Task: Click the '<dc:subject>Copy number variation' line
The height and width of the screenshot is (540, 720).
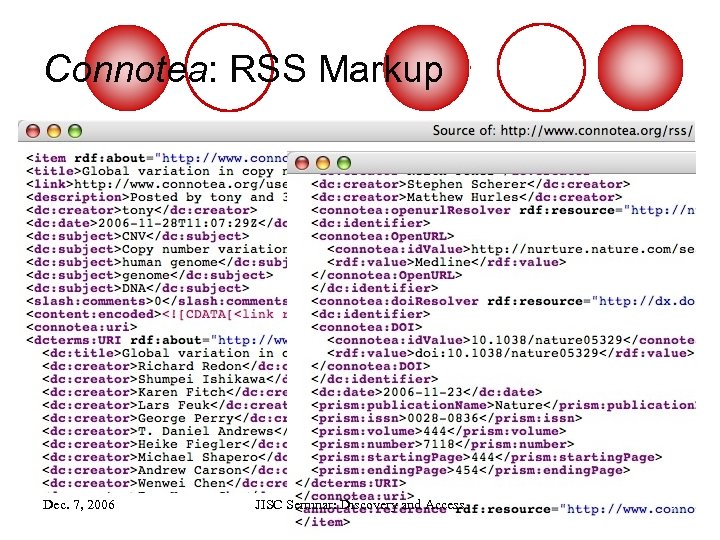Action: click(157, 249)
